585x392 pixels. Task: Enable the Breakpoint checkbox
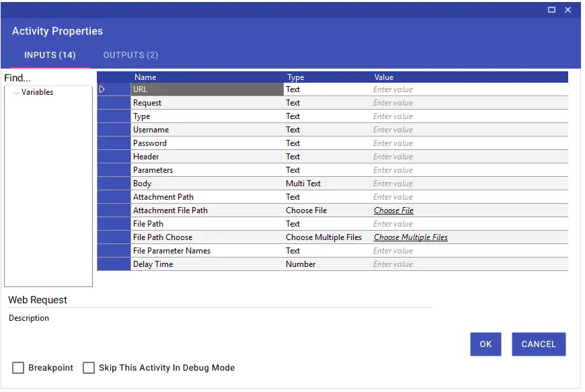point(18,368)
